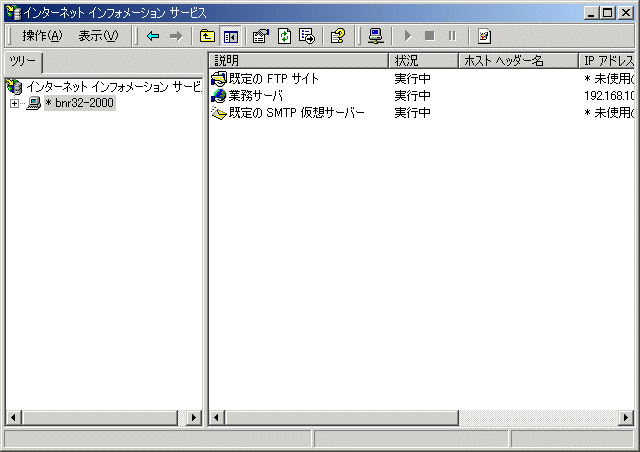Screen dimensions: 640x452
Task: Open the 操作(A) menu
Action: pyautogui.click(x=42, y=36)
